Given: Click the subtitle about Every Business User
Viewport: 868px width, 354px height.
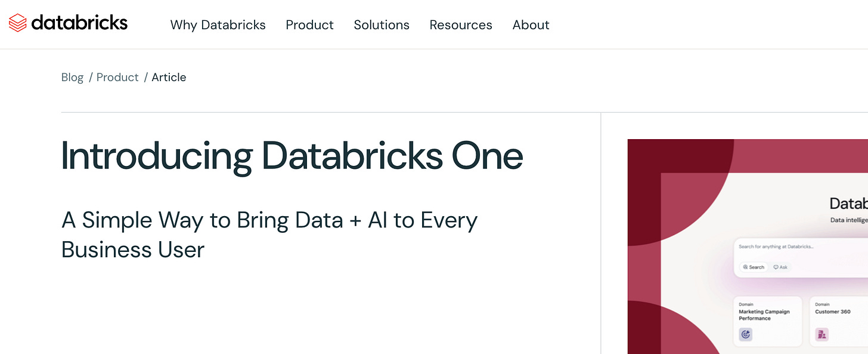Looking at the screenshot, I should pos(269,235).
